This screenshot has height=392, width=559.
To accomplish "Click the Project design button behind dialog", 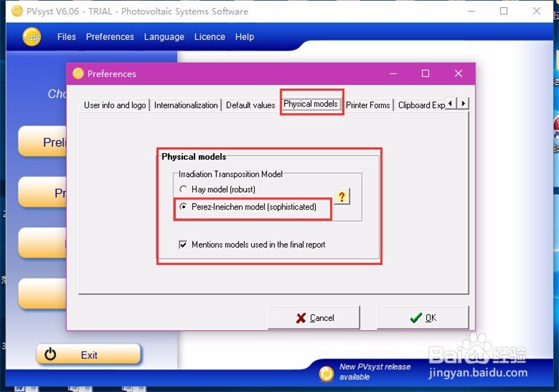I will [42, 193].
